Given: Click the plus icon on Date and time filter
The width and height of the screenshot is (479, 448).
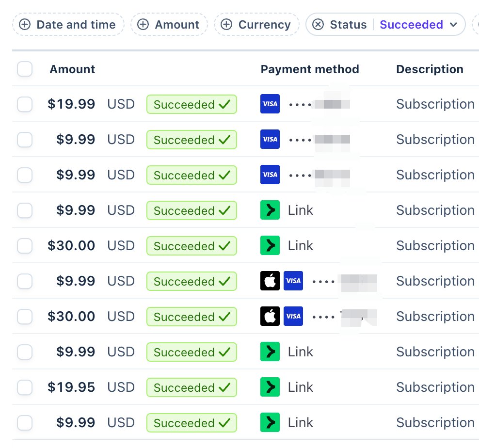Looking at the screenshot, I should (25, 24).
